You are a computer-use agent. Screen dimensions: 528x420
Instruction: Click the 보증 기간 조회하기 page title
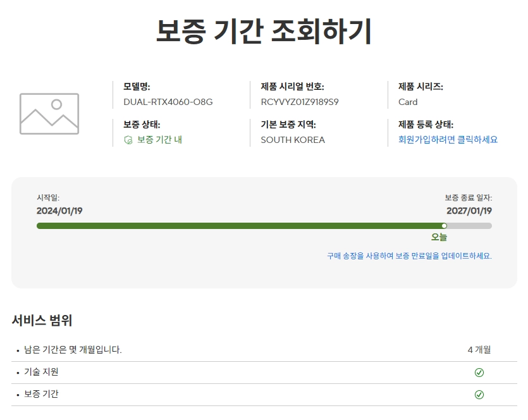264,32
